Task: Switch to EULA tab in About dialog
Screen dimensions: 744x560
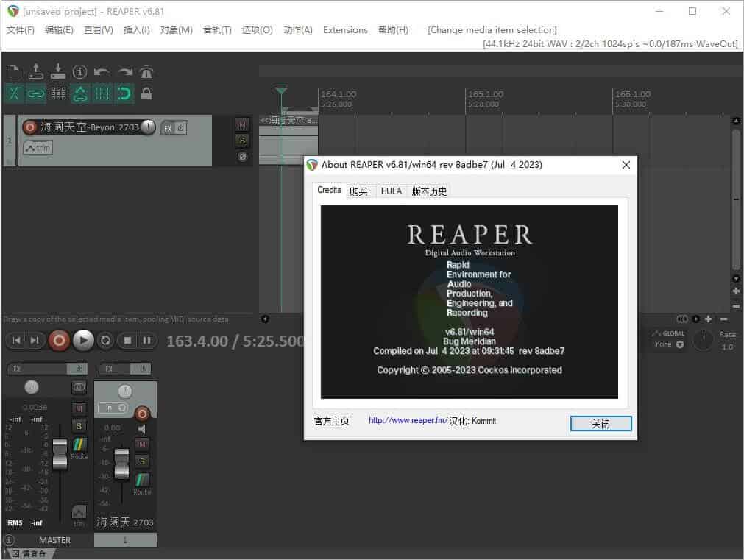Action: [392, 191]
